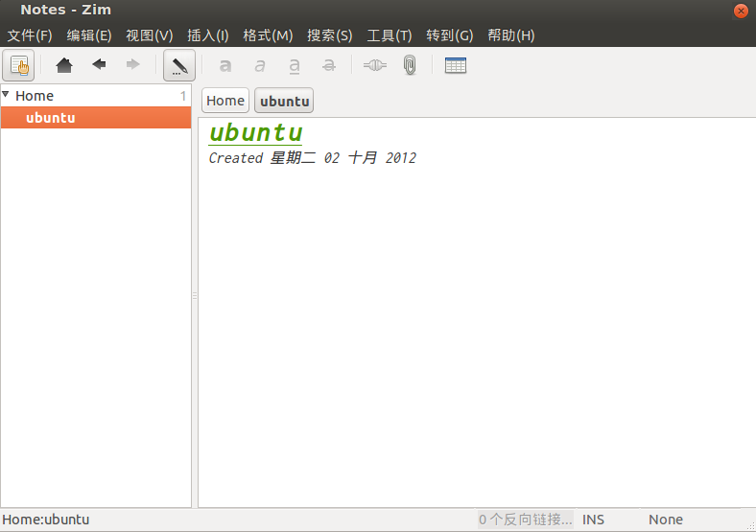
Task: Click the back arrow in toolbar
Action: [99, 64]
